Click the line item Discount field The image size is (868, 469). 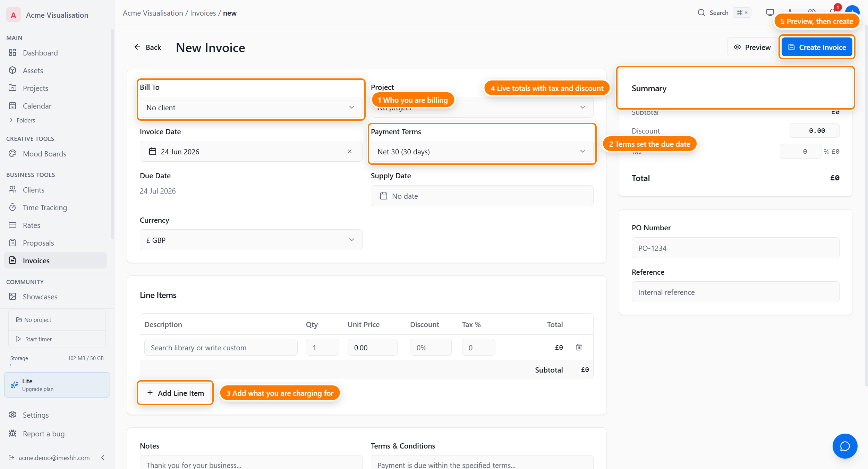[x=431, y=347]
